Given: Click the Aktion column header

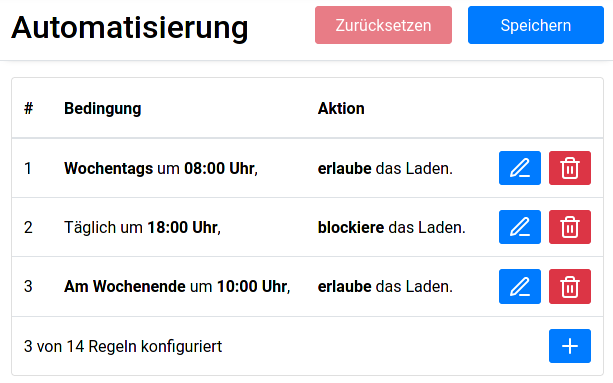Looking at the screenshot, I should [341, 108].
